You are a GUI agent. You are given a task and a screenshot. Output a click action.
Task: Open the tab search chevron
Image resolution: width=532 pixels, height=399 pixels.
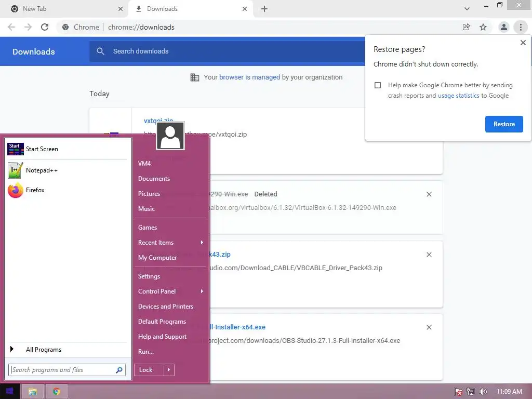pos(467,9)
